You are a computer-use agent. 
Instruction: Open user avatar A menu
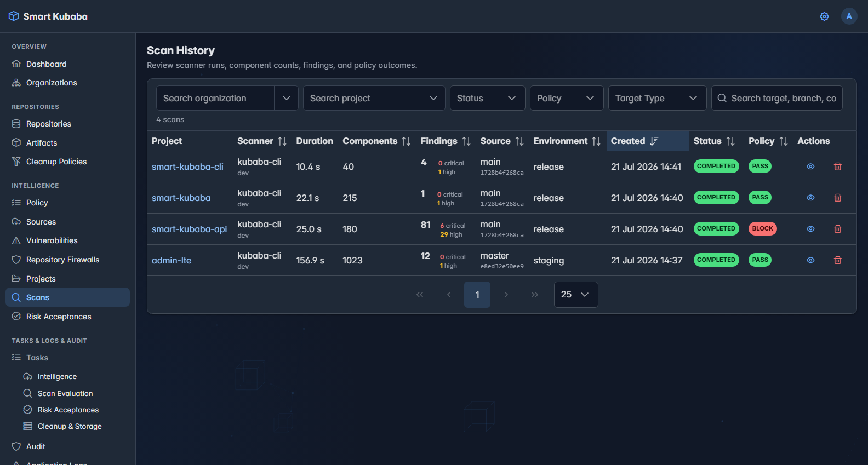pyautogui.click(x=849, y=16)
